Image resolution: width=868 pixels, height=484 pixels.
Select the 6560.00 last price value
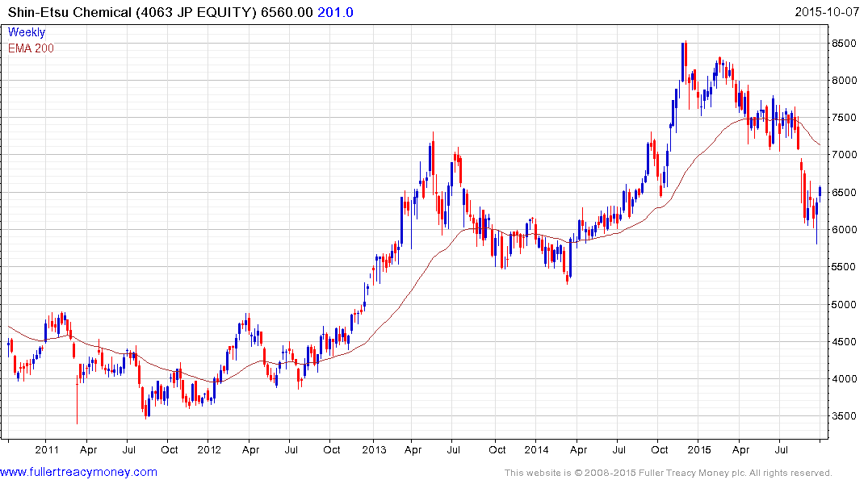[x=287, y=12]
